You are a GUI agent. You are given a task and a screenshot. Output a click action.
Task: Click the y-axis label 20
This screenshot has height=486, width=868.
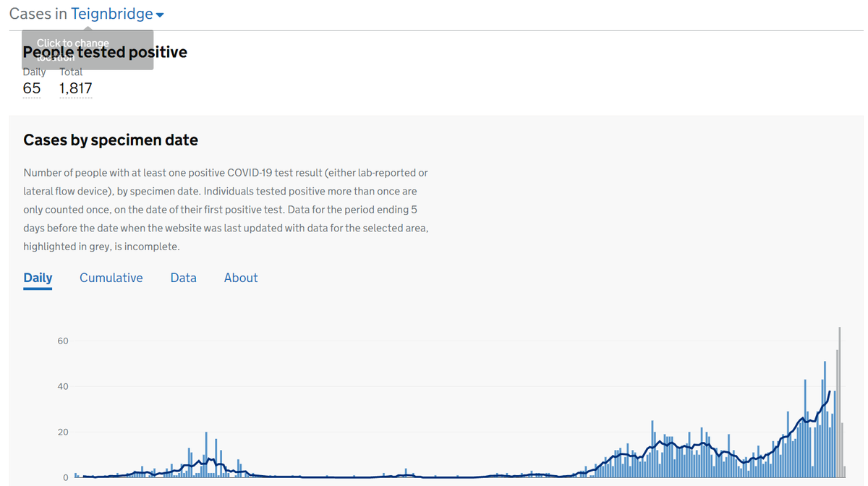(63, 432)
